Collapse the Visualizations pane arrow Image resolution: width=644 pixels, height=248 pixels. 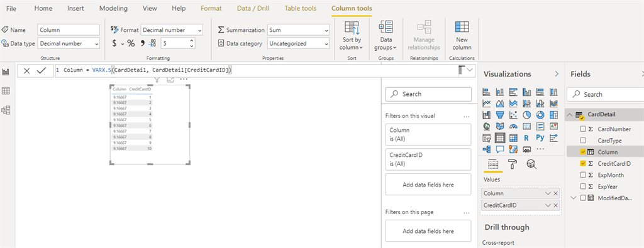point(557,74)
